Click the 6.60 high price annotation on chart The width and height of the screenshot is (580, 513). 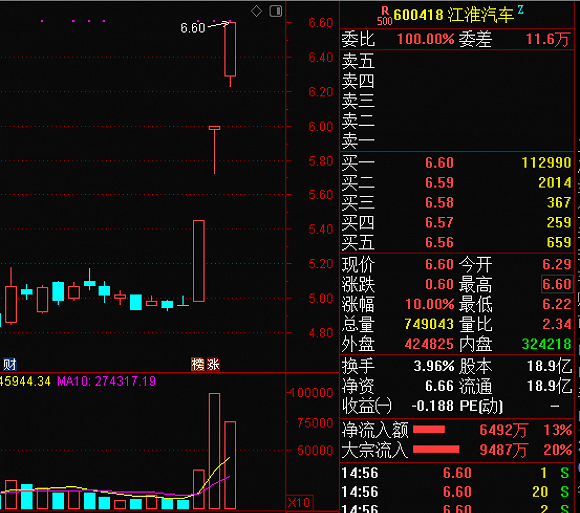(x=192, y=28)
